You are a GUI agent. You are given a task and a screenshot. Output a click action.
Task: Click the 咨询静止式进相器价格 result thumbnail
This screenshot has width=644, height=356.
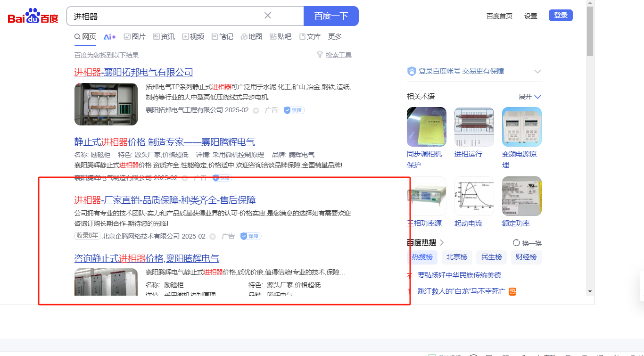click(106, 282)
